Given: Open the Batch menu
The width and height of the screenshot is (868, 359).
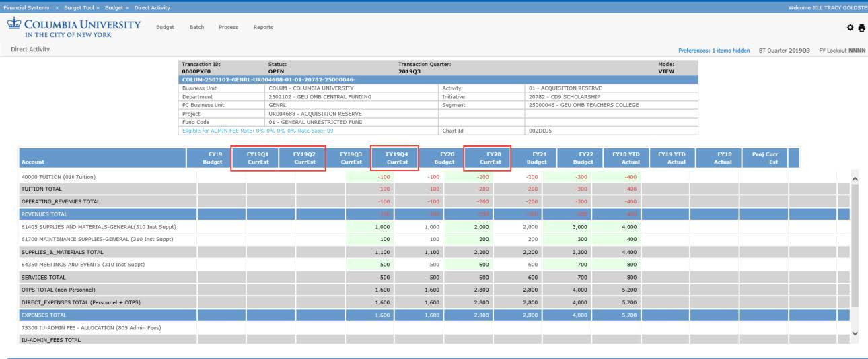Looking at the screenshot, I should click(x=196, y=27).
